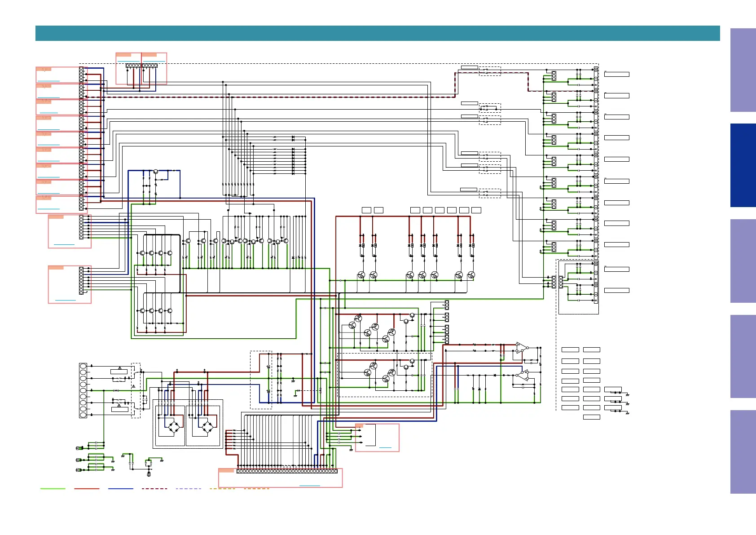
Task: Follow the link in the seventh left connector box
Action: tap(48, 177)
